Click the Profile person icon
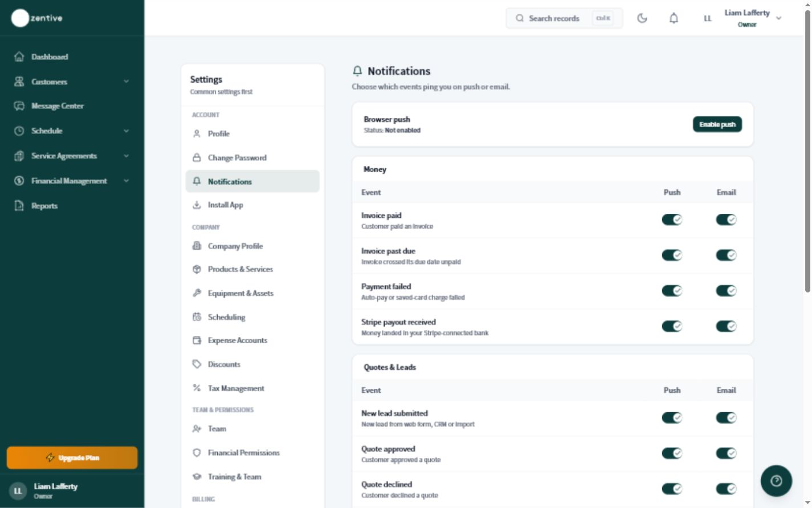812x508 pixels. pos(197,133)
